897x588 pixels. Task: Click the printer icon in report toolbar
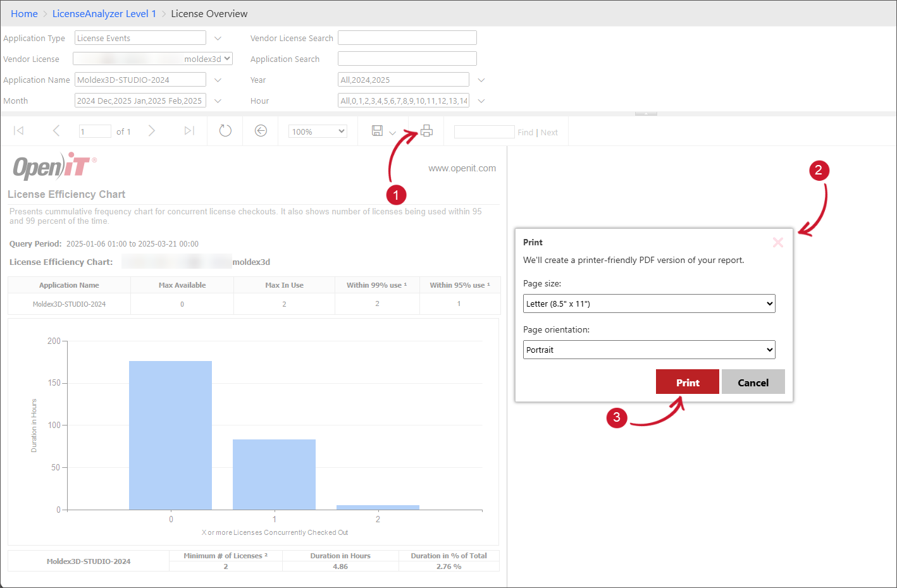426,131
